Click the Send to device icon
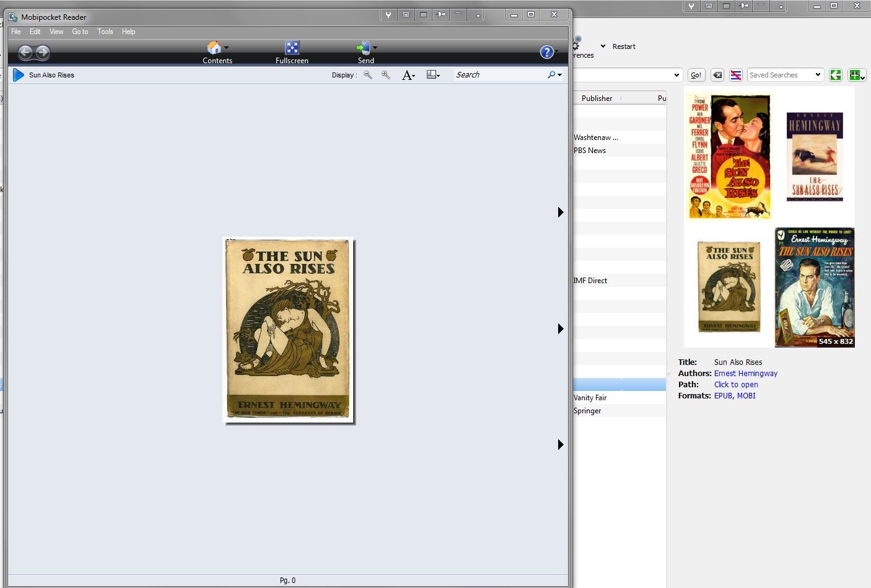This screenshot has height=588, width=871. (x=364, y=48)
